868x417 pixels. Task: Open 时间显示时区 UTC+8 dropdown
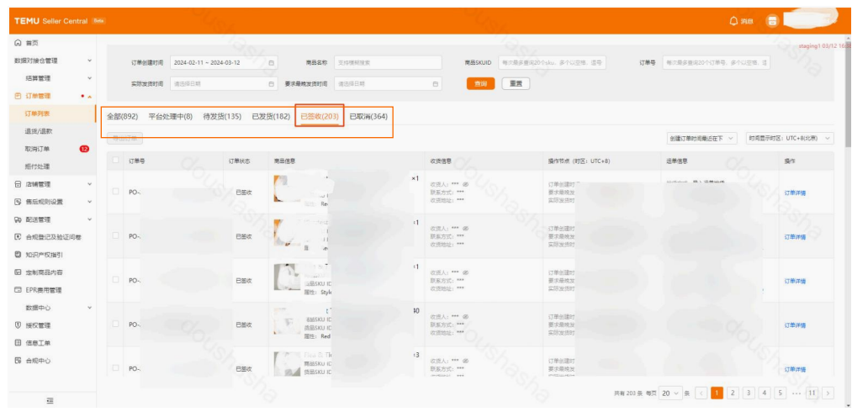tap(790, 138)
